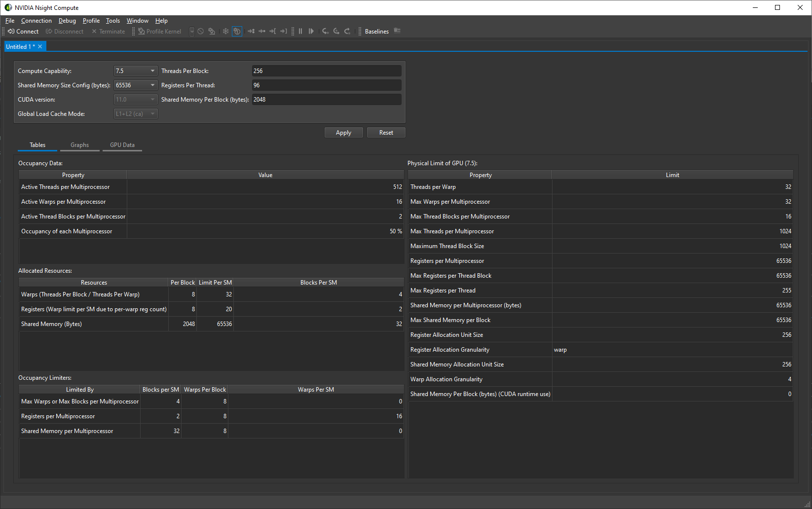Open the Window menu
Screen dimensions: 812x509
(x=138, y=21)
